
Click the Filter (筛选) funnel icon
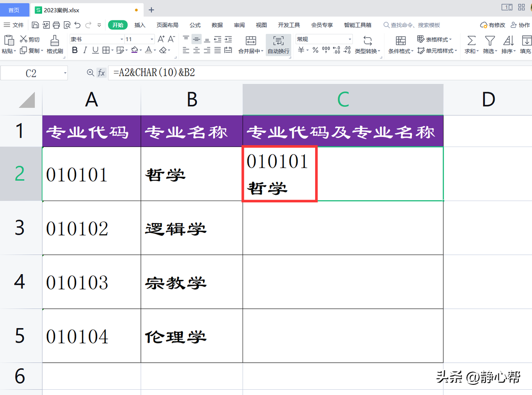pyautogui.click(x=489, y=41)
